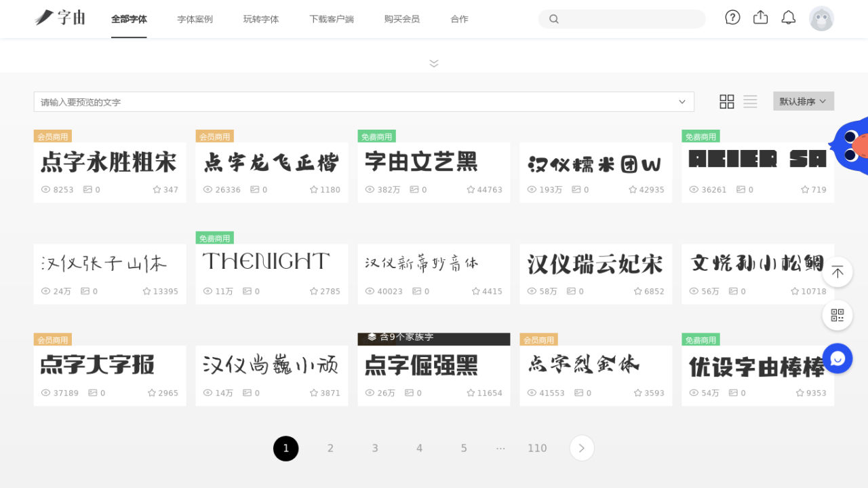The width and height of the screenshot is (868, 488).
Task: Click the 字由 logo
Action: tap(59, 18)
